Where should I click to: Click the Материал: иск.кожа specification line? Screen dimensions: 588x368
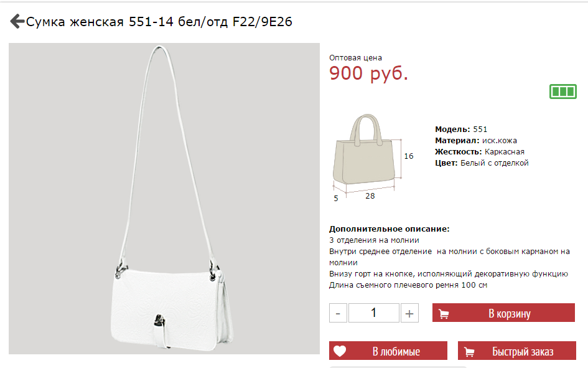[x=476, y=141]
